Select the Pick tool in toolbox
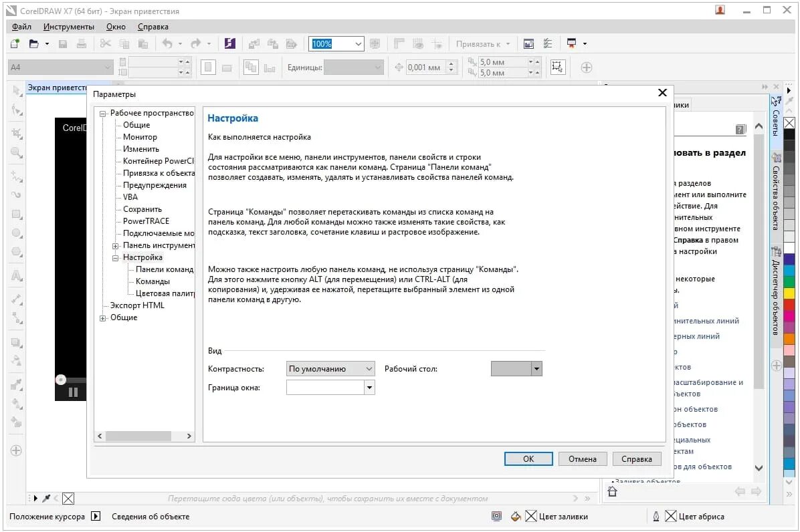 [17, 91]
